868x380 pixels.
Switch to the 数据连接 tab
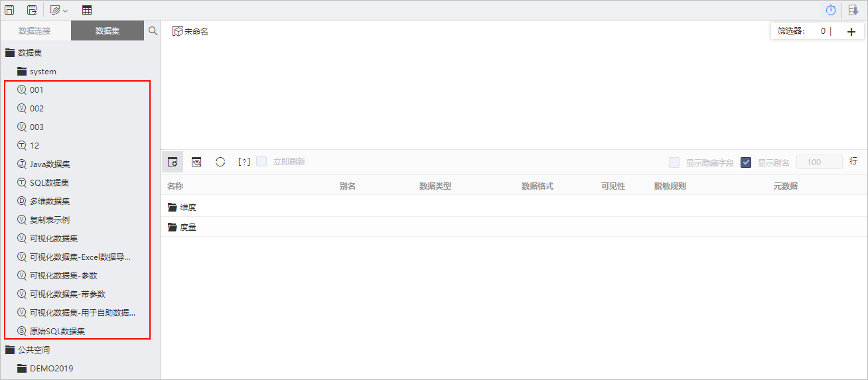pos(35,31)
